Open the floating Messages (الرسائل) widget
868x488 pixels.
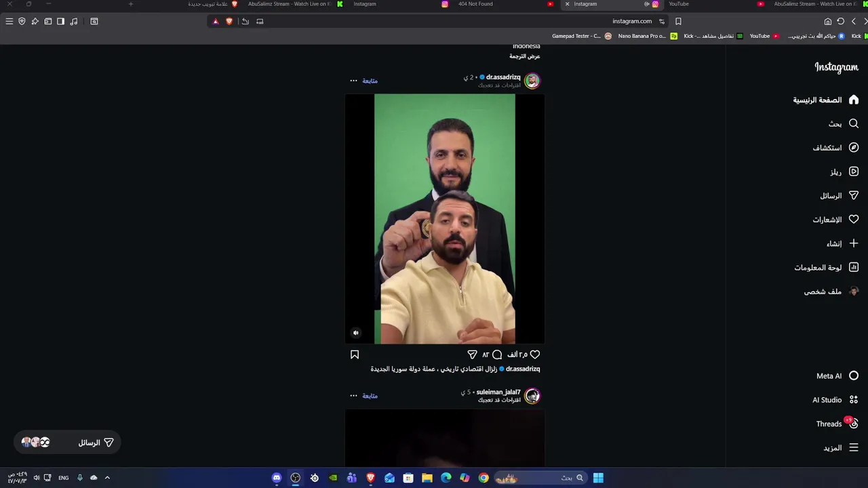(67, 443)
